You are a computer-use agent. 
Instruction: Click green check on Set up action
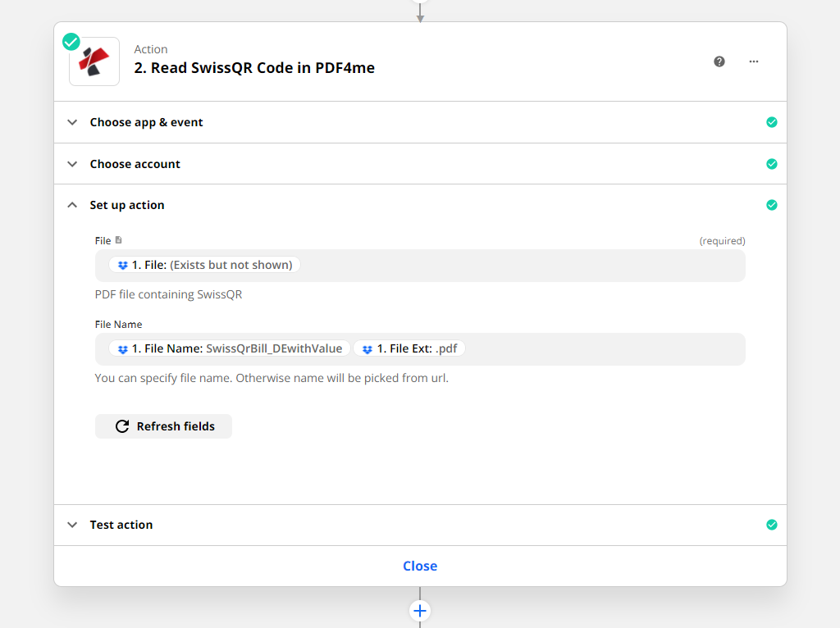(771, 205)
